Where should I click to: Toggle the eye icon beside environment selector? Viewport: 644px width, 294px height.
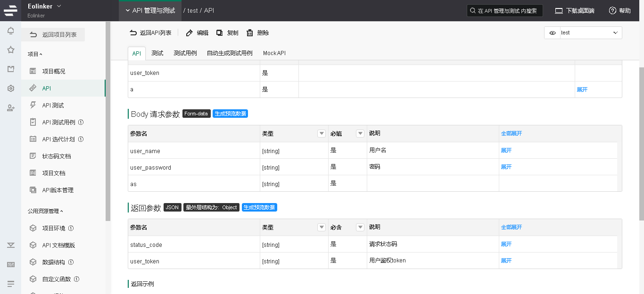point(553,33)
